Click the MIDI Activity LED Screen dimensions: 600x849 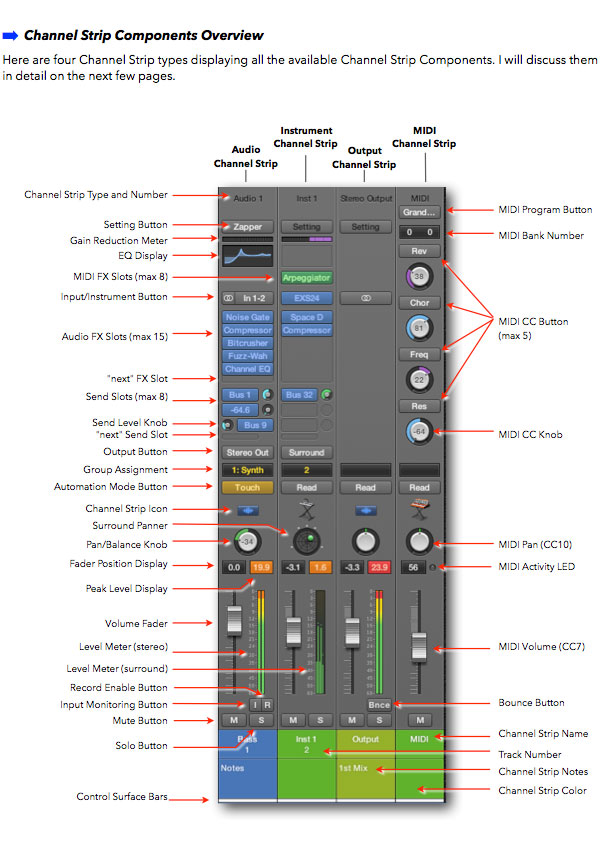432,567
